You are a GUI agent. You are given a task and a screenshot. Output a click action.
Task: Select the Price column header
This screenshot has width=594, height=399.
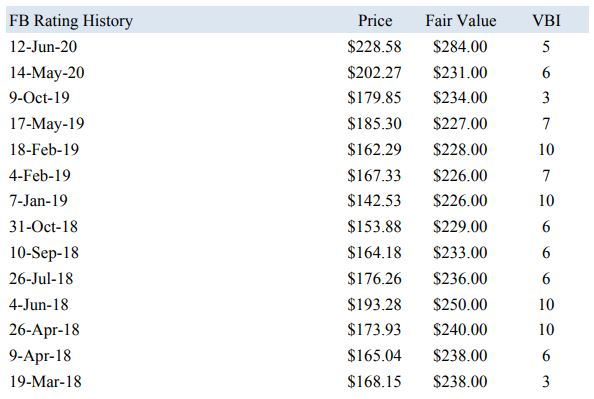pos(375,20)
